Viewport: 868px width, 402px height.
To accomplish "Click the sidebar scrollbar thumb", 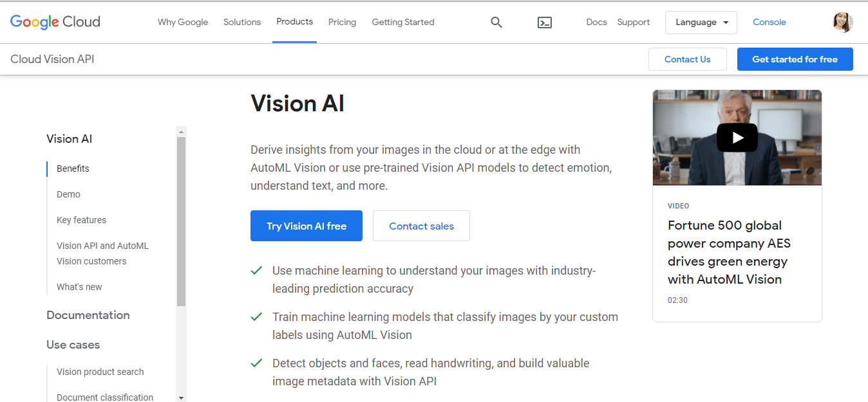I will point(181,221).
